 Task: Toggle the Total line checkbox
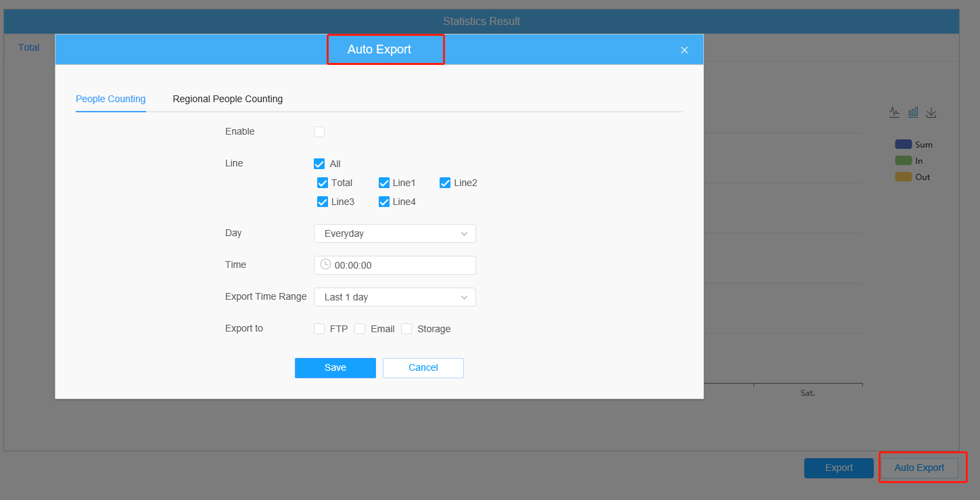click(x=323, y=183)
